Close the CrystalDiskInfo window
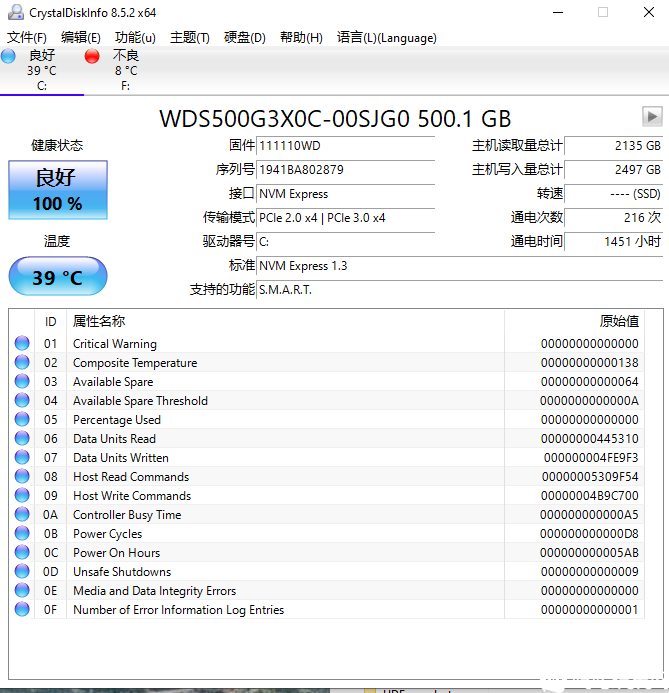Image resolution: width=669 pixels, height=693 pixels. click(x=649, y=12)
